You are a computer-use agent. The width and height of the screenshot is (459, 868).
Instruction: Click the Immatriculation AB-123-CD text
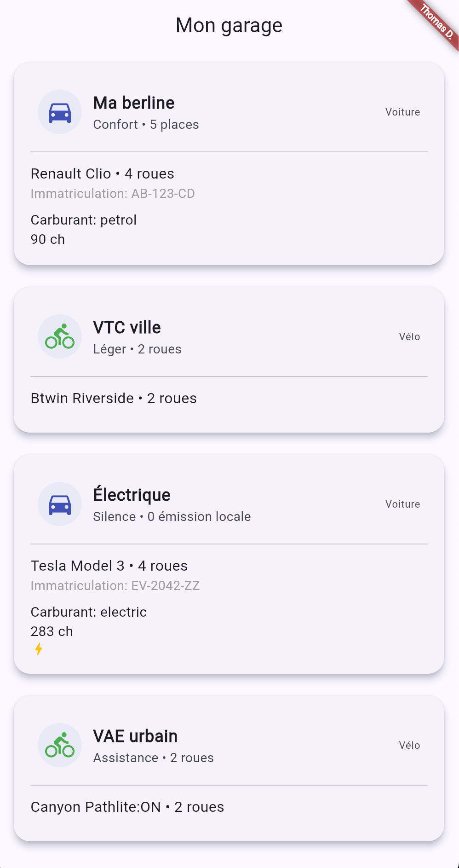113,194
